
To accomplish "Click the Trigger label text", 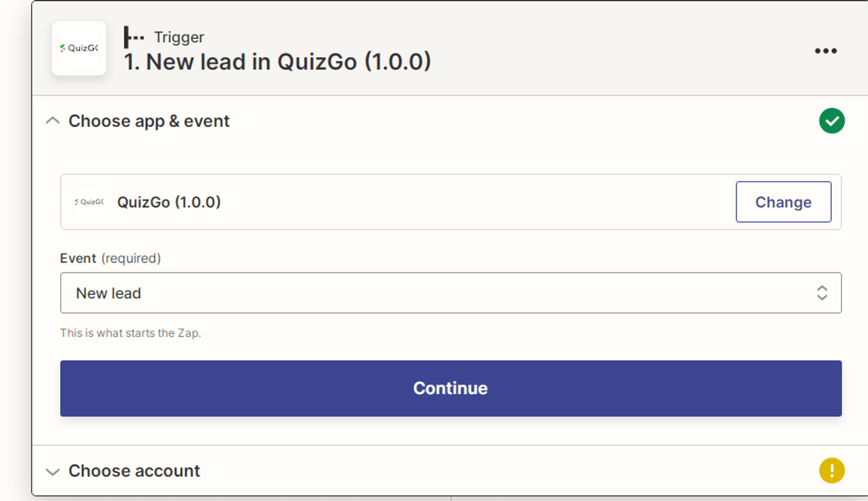I will (179, 38).
